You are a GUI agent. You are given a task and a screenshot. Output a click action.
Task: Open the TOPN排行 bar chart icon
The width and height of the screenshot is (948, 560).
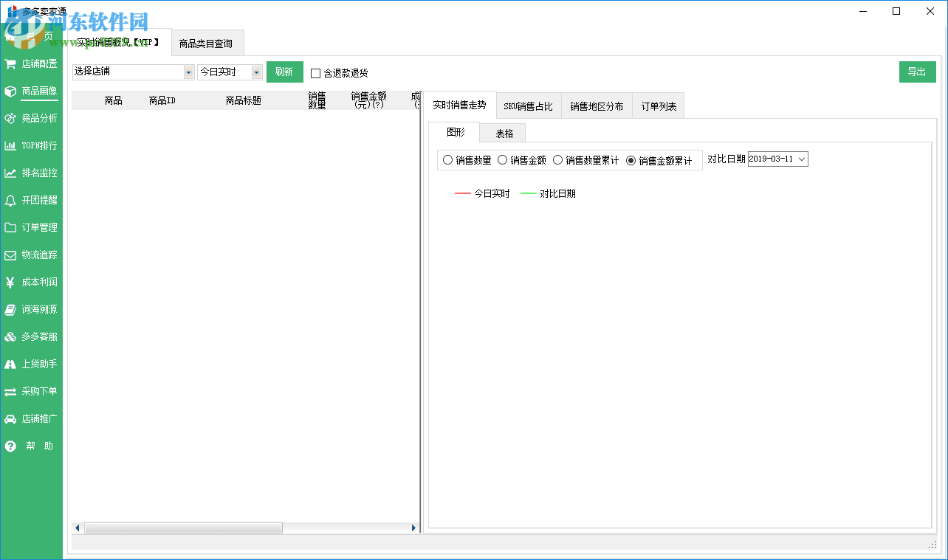click(x=10, y=145)
